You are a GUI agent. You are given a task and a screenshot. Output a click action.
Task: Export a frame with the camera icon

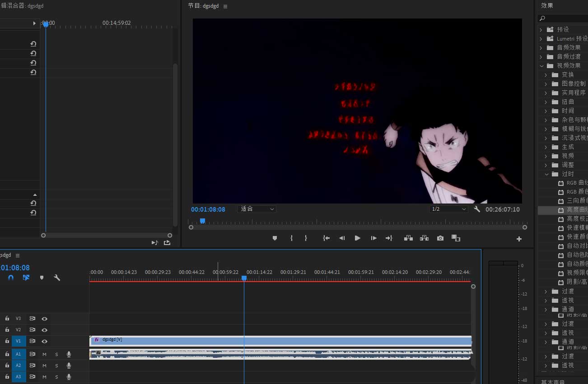[x=440, y=238]
